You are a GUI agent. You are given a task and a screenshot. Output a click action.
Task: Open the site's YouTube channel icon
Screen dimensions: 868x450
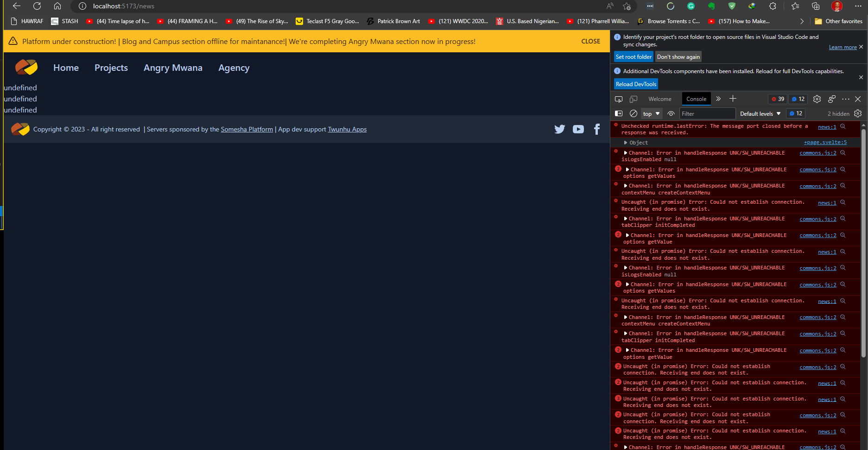(x=578, y=129)
